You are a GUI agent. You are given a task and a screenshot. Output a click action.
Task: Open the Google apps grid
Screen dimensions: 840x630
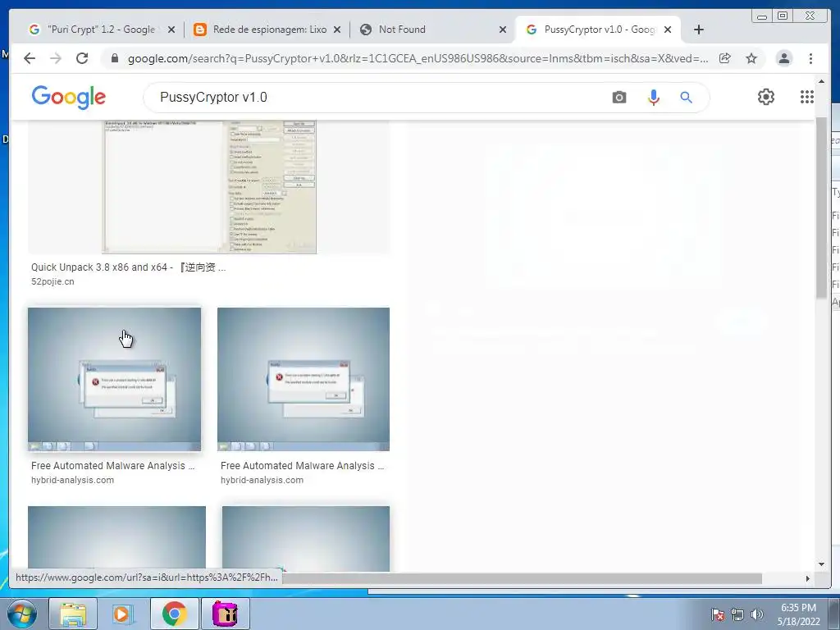click(807, 97)
